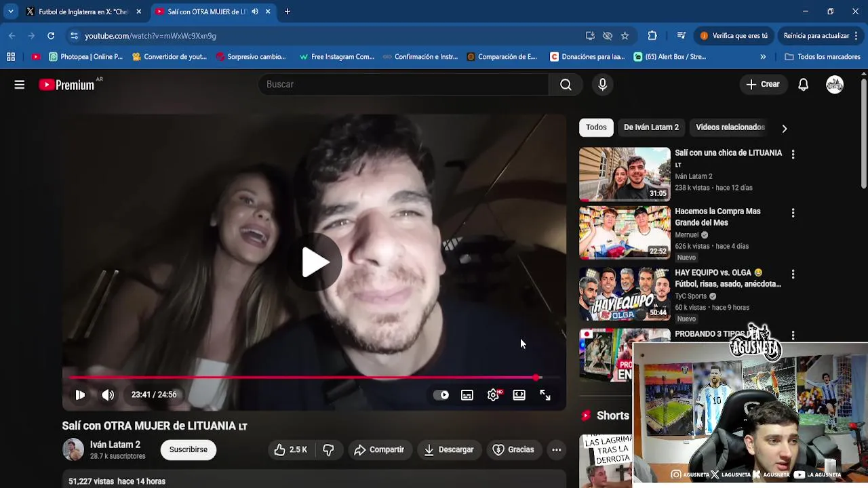Focus the Buscar search field
This screenshot has height=488, width=868.
(x=403, y=84)
